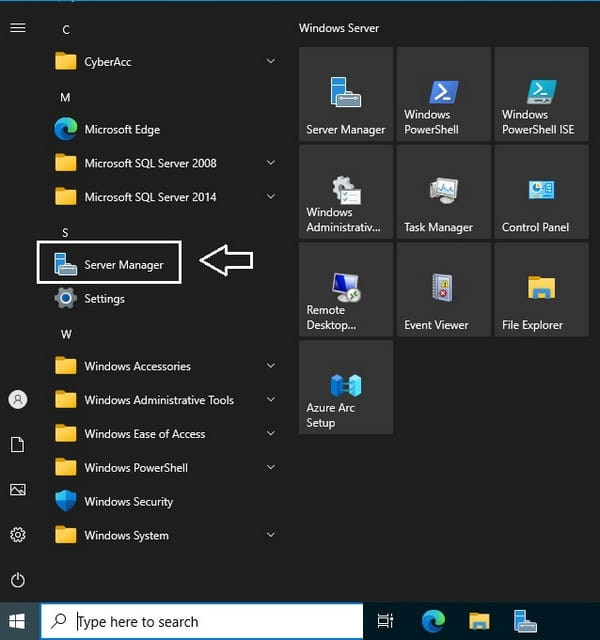Open the File Explorer tile
Viewport: 600px width, 640px height.
tap(541, 290)
